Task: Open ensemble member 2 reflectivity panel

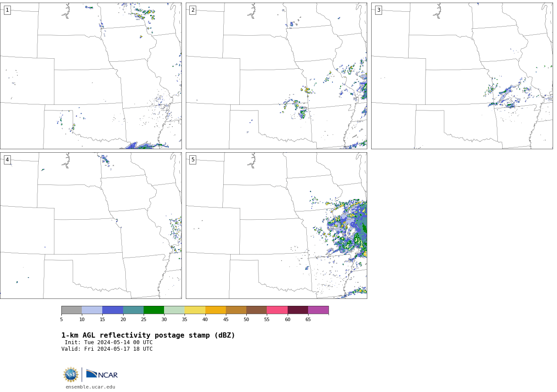Action: click(x=276, y=76)
